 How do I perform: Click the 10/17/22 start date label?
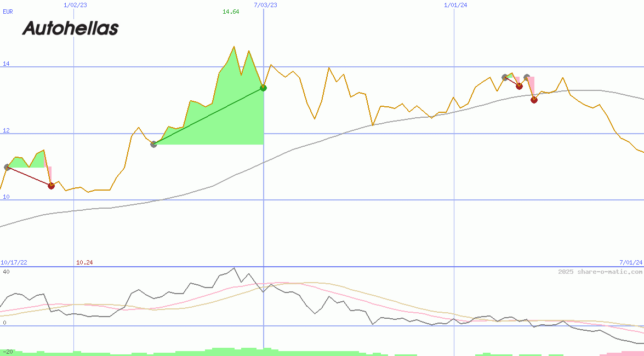(x=14, y=262)
